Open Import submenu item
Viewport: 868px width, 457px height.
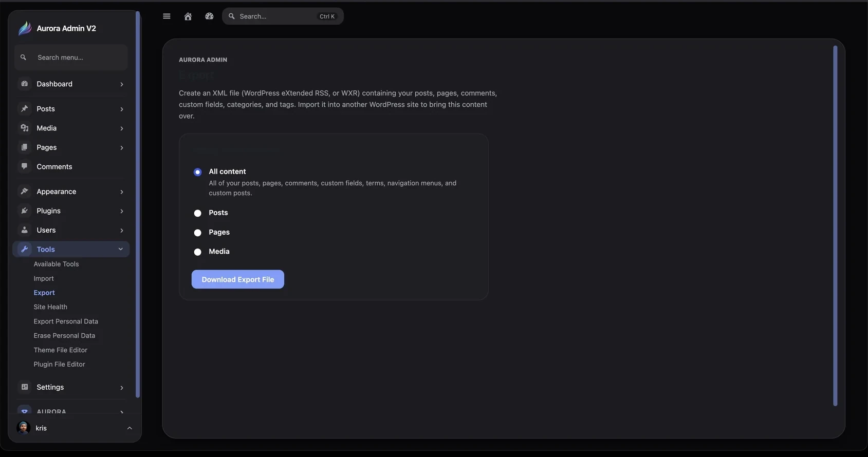point(44,278)
